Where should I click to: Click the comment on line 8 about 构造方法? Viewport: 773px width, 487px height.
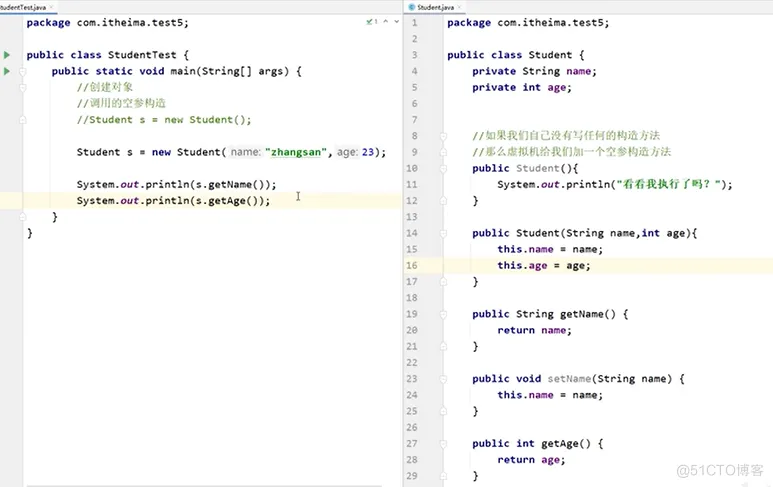click(566, 136)
